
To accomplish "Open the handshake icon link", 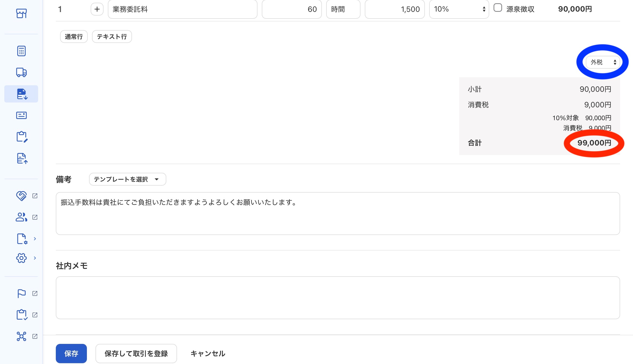I will 21,196.
